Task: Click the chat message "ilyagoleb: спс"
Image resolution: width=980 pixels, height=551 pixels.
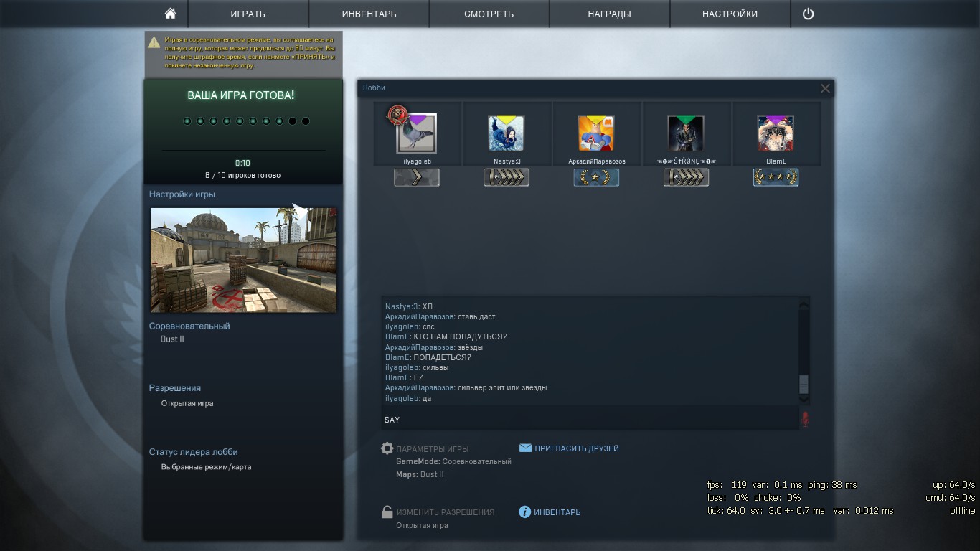Action: 410,326
